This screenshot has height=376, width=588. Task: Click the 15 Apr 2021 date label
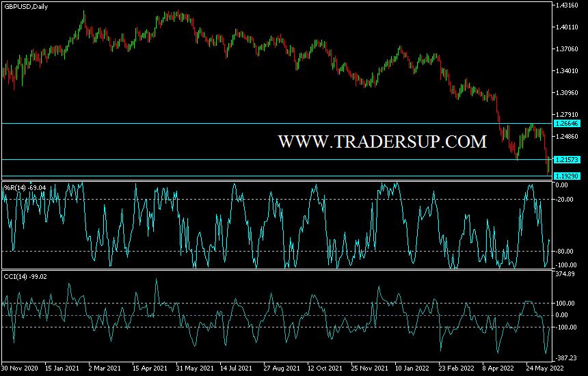pyautogui.click(x=150, y=368)
